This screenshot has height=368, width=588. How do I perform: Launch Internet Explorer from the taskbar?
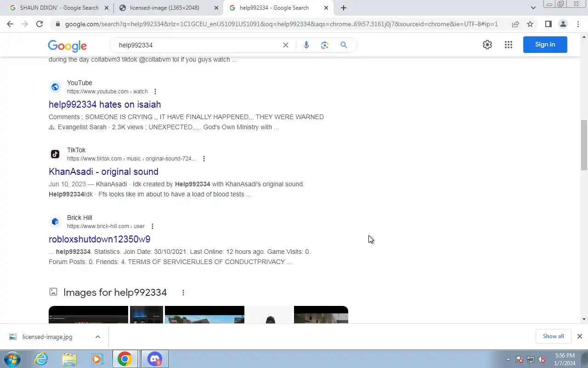tap(41, 359)
